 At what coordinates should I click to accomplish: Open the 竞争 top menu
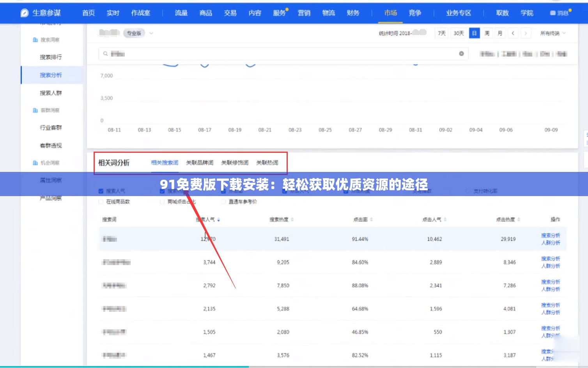415,13
